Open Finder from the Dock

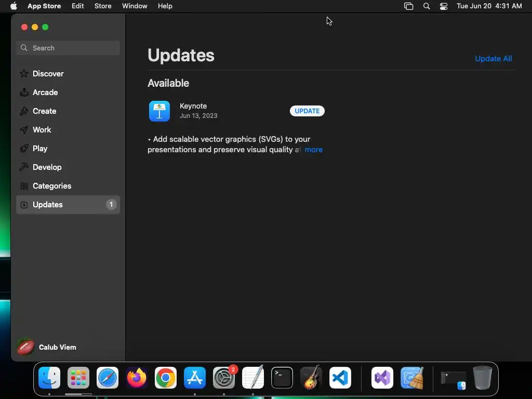pos(49,378)
